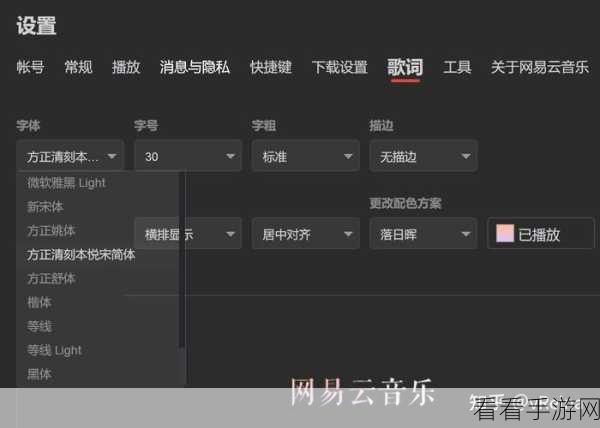
Task: Open the 字号 dropdown showing 30
Action: (x=188, y=156)
